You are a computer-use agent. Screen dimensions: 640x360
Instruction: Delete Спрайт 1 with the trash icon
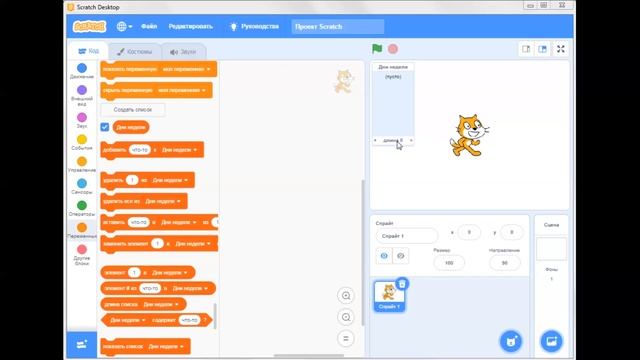click(x=402, y=284)
